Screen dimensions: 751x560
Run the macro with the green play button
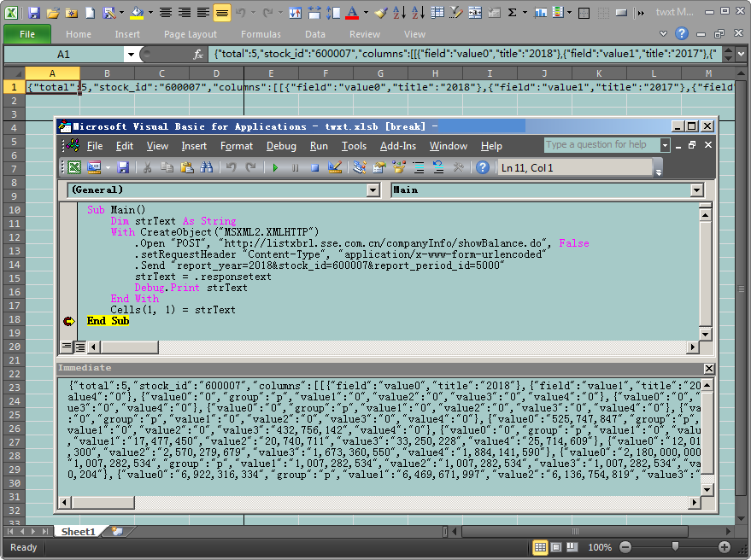(x=275, y=168)
